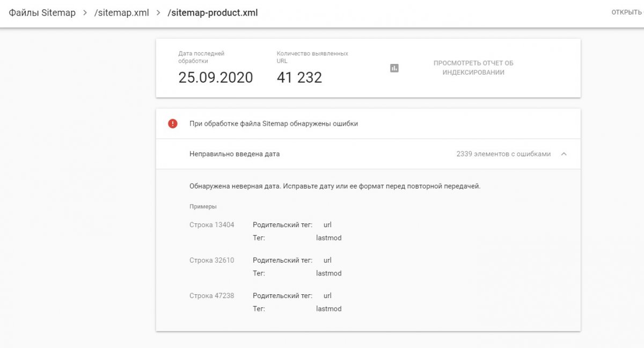Click the Строка 32610 example
The height and width of the screenshot is (348, 644).
point(212,260)
